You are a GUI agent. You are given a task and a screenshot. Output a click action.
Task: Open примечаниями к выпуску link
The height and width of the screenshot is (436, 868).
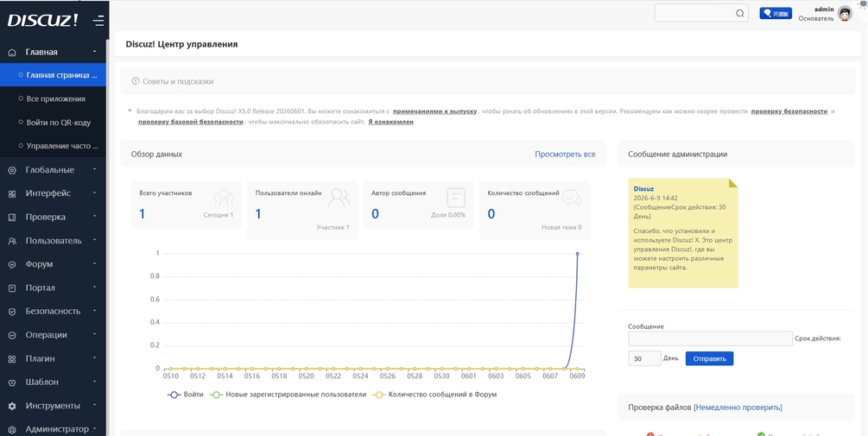pyautogui.click(x=434, y=111)
